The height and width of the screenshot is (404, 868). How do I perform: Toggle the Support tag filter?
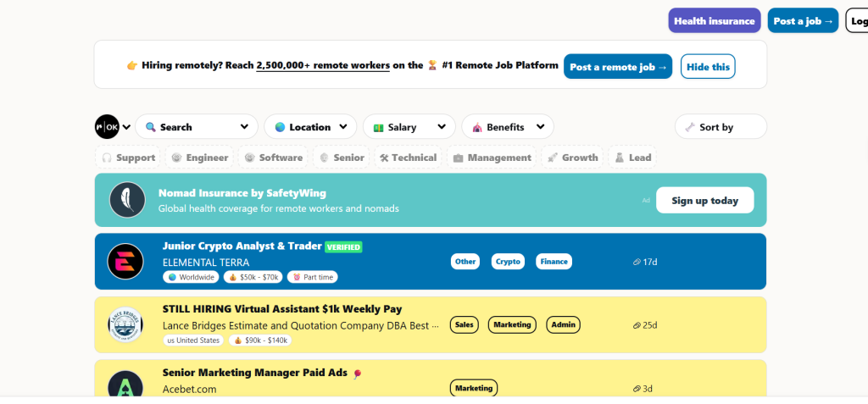128,158
